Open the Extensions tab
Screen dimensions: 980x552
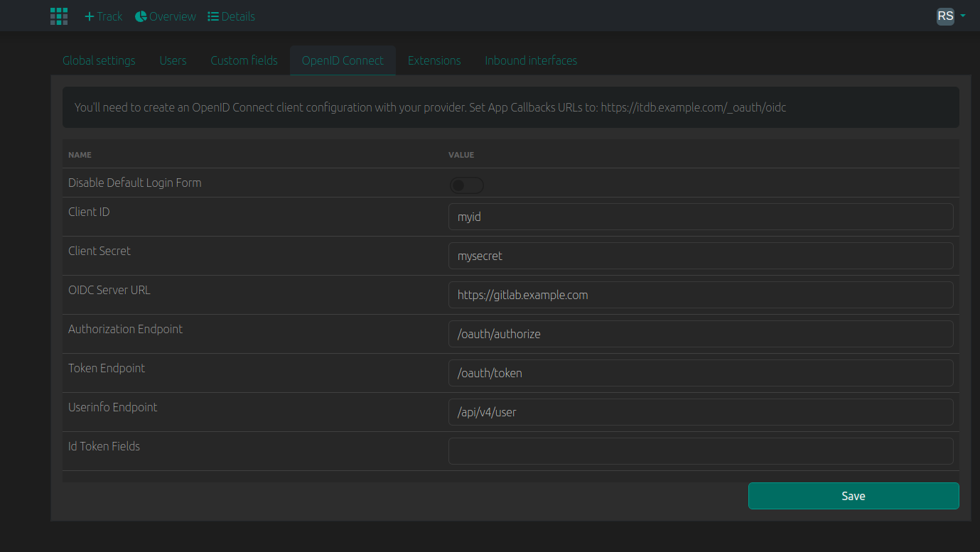click(434, 60)
